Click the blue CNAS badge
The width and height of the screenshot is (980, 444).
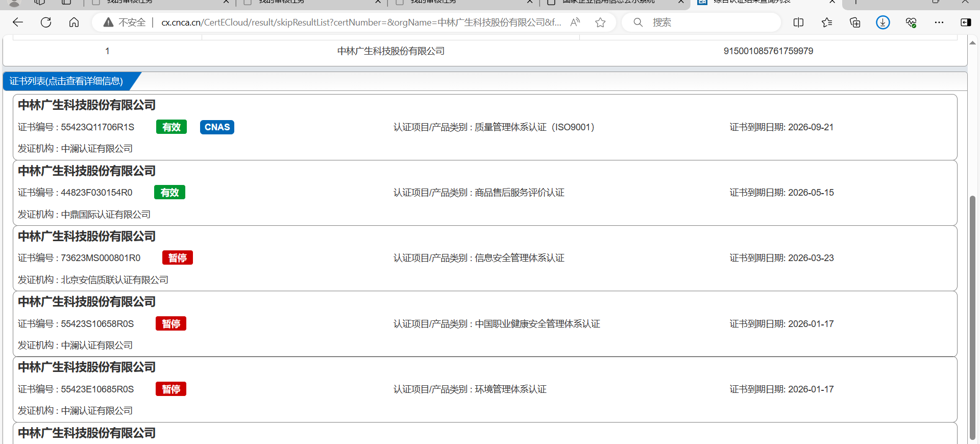(x=217, y=127)
